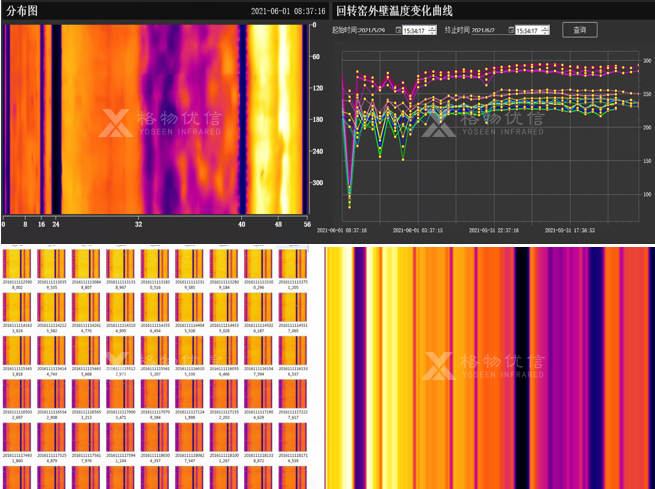Viewport: 655px width, 489px height.
Task: Click the chart x-axis label 2021-06-01 08:37:16
Action: 342,231
